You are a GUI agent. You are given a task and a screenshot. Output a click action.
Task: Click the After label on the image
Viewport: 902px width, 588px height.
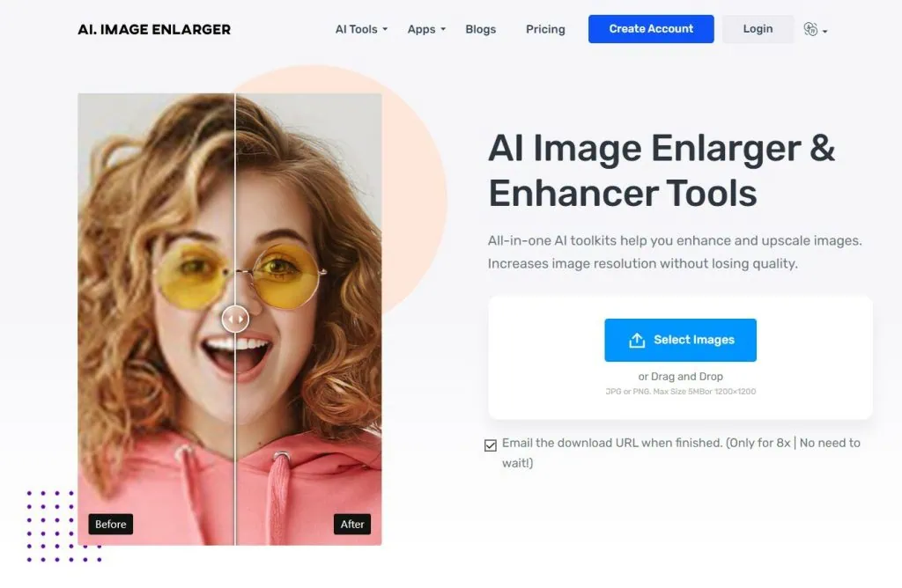(351, 524)
